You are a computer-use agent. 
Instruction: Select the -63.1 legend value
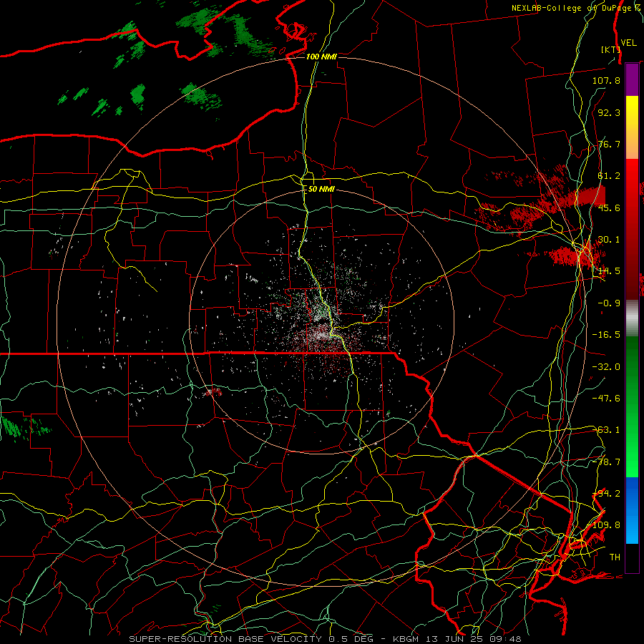606,430
